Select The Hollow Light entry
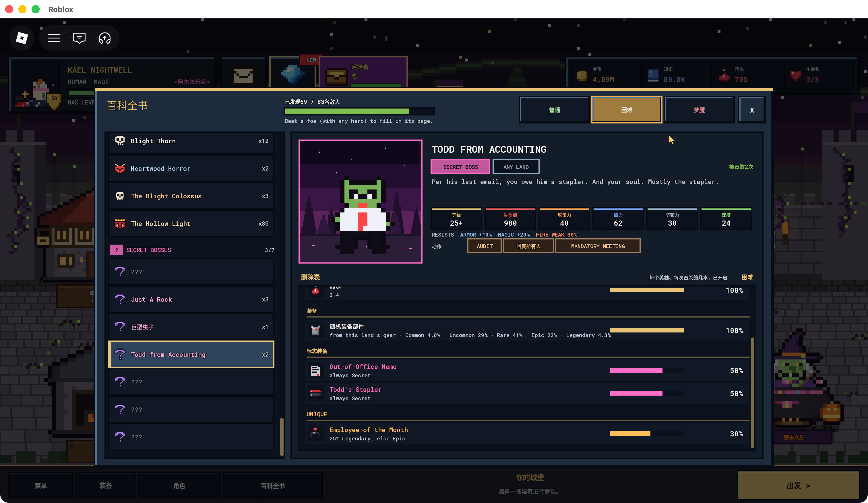 pyautogui.click(x=191, y=224)
